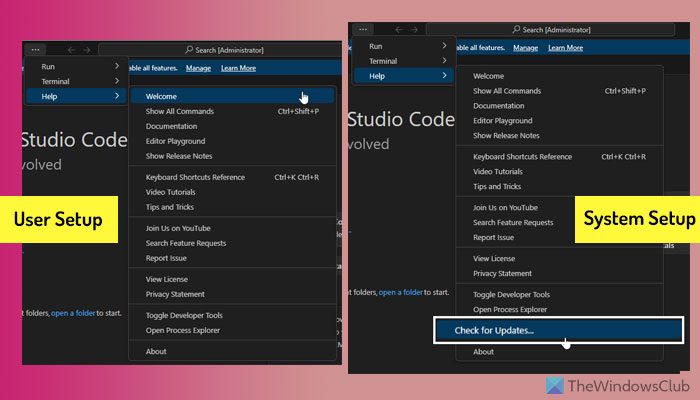The height and width of the screenshot is (400, 700).
Task: Open Documentation in User Setup Help menu
Action: click(x=232, y=126)
